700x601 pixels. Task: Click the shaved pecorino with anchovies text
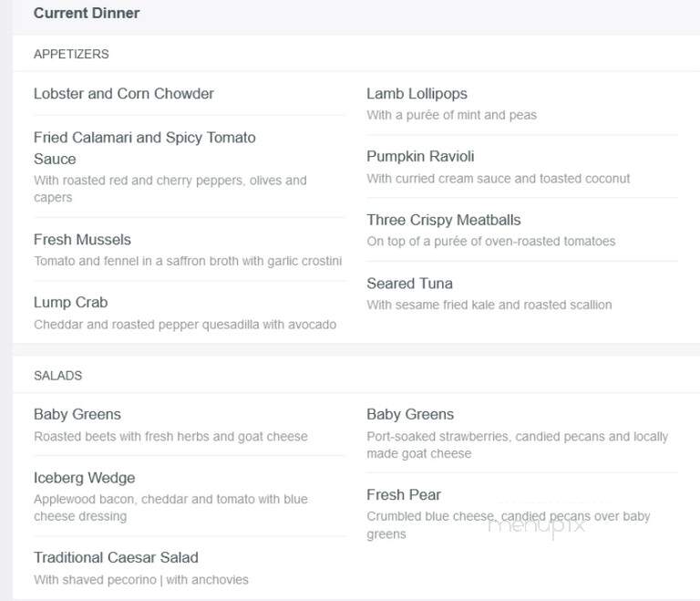click(x=141, y=579)
